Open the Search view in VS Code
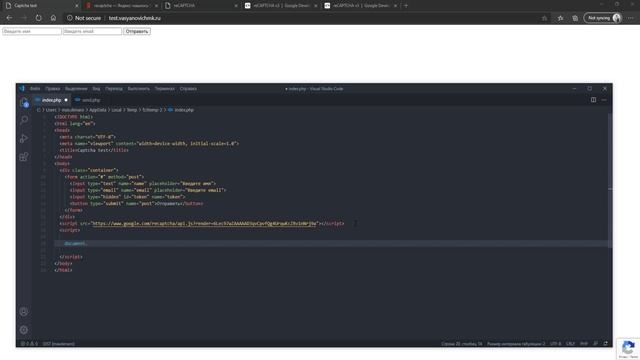 click(x=24, y=120)
